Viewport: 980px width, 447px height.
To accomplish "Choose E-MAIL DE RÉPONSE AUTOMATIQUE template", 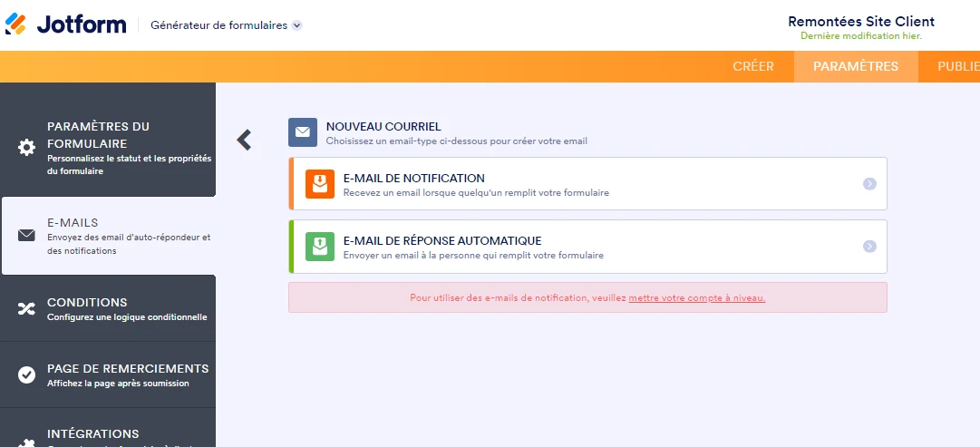I will click(587, 247).
